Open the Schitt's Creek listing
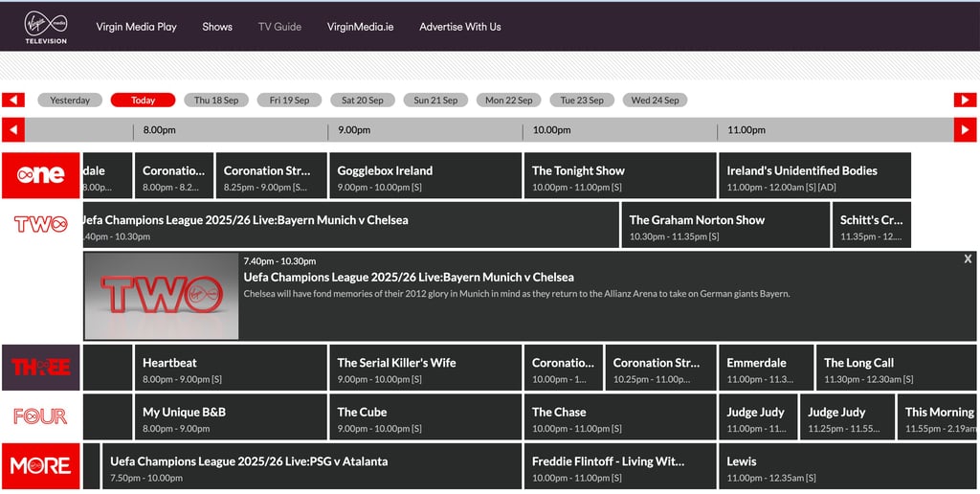 (x=872, y=224)
